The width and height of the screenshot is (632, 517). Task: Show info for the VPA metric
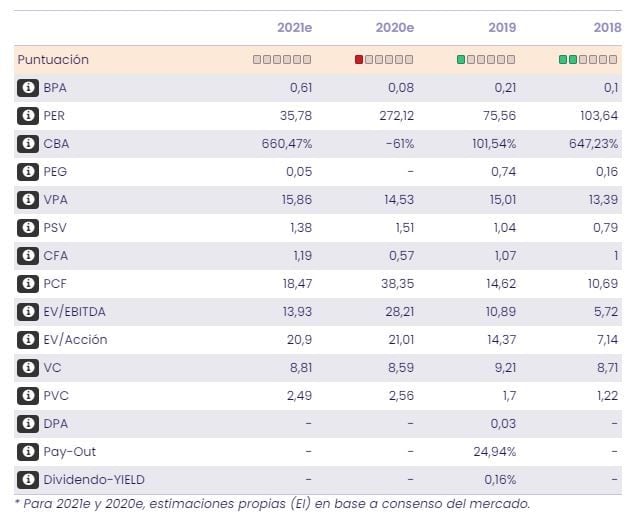26,200
